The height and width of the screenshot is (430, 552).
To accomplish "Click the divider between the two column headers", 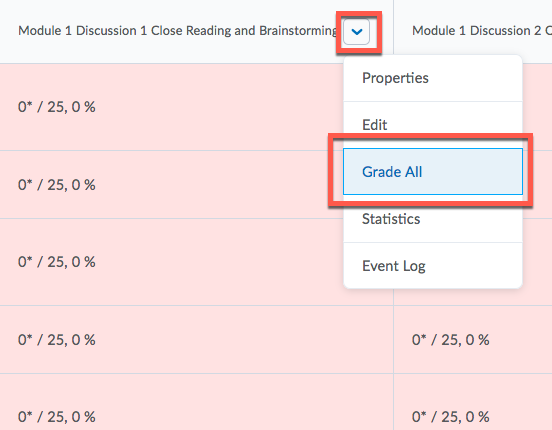I will [393, 32].
